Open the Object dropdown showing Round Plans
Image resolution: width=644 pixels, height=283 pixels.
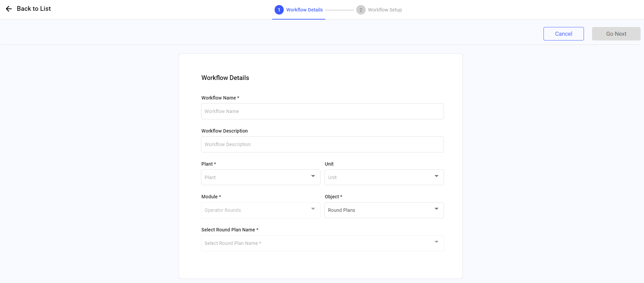pos(380,210)
